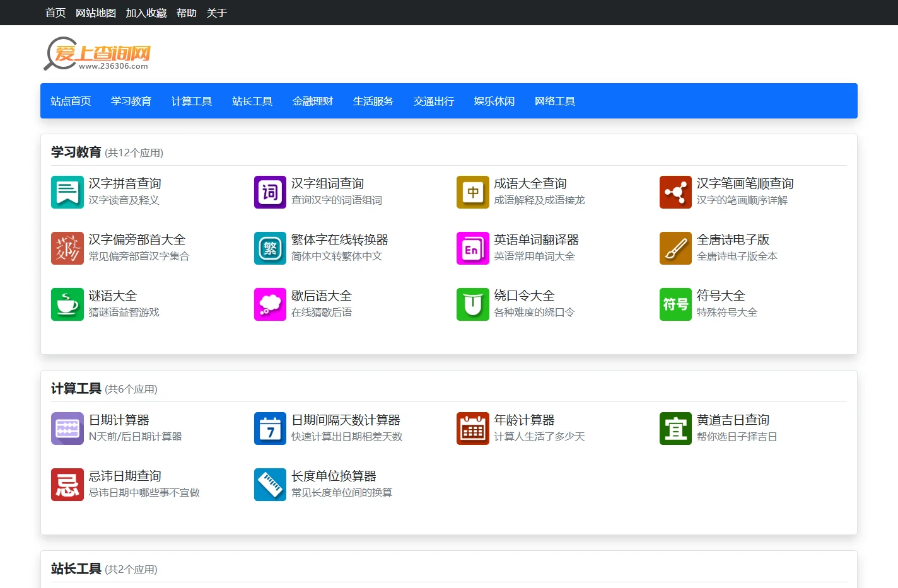Open the 长度单位换算器 title link
Image resolution: width=898 pixels, height=588 pixels.
point(334,476)
